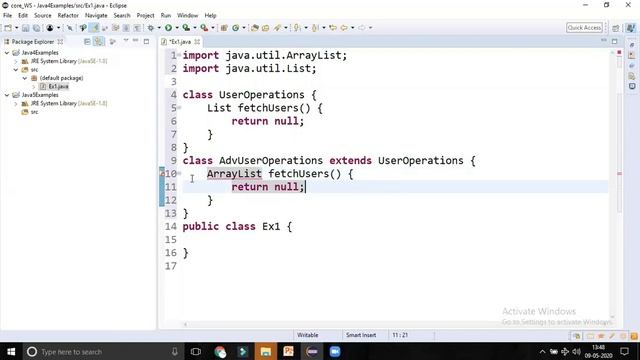640x360 pixels.
Task: Click Collapse All in Package Explorer
Action: pos(87,42)
